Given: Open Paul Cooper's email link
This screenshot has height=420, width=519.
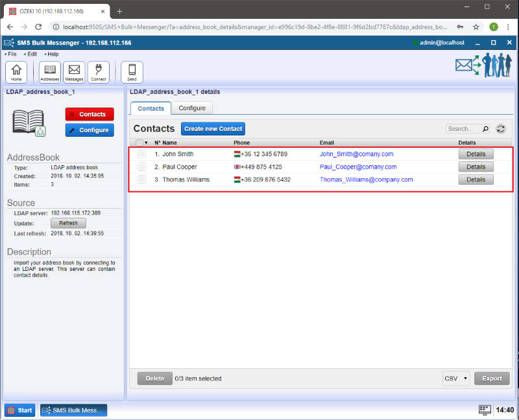Looking at the screenshot, I should click(357, 167).
